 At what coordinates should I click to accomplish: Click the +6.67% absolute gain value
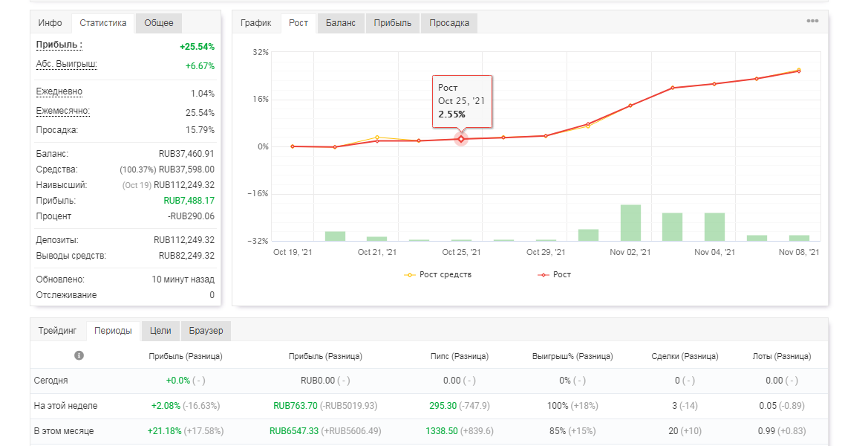click(x=200, y=66)
